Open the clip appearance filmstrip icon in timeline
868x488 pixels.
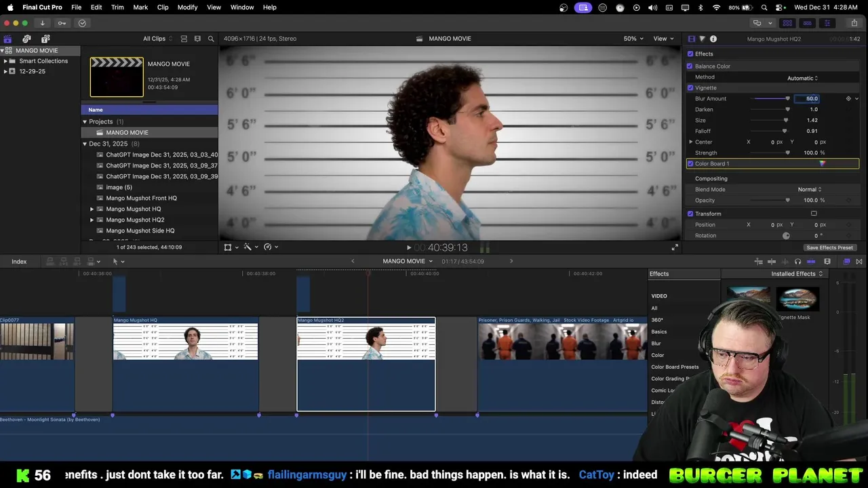827,262
